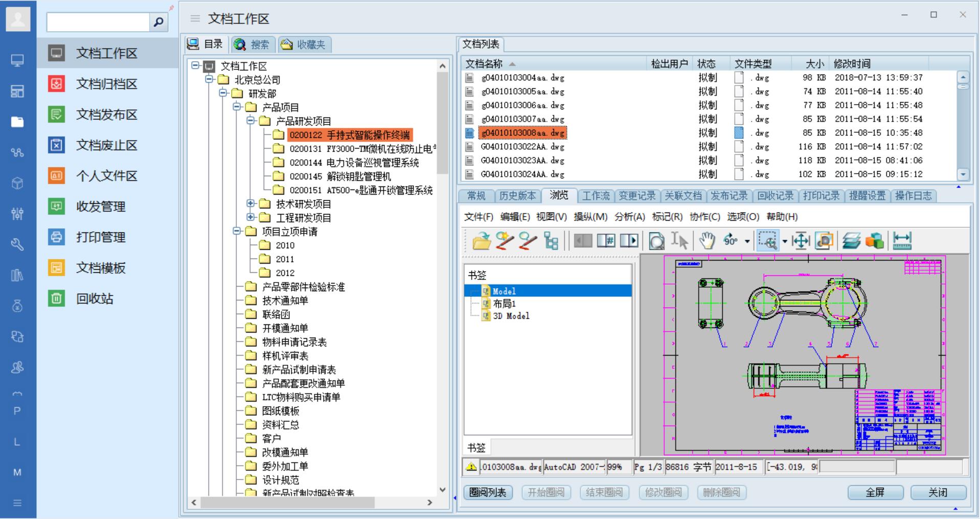Viewport: 980px width, 519px height.
Task: Click the search document magnifier icon
Action: click(656, 240)
